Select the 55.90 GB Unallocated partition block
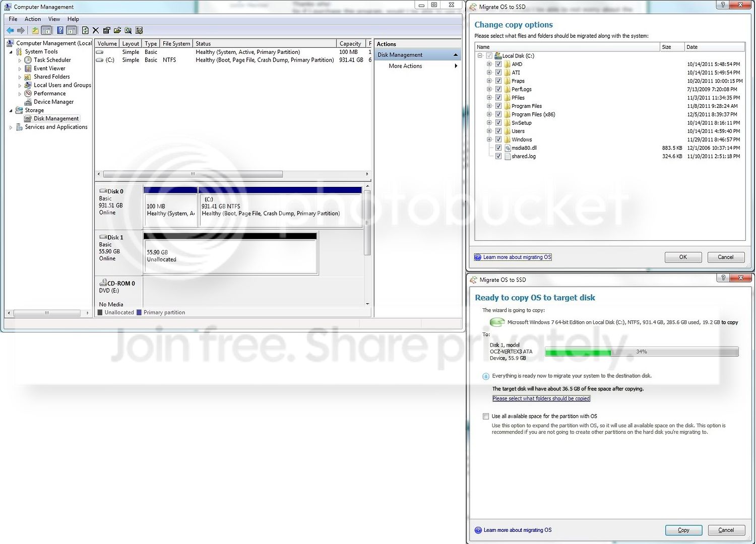This screenshot has width=756, height=544. [231, 256]
